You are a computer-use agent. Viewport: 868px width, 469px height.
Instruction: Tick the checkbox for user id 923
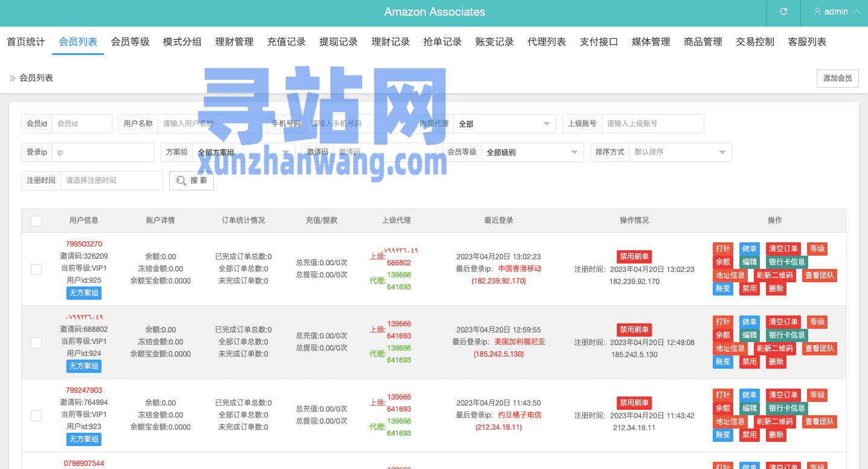[x=36, y=416]
